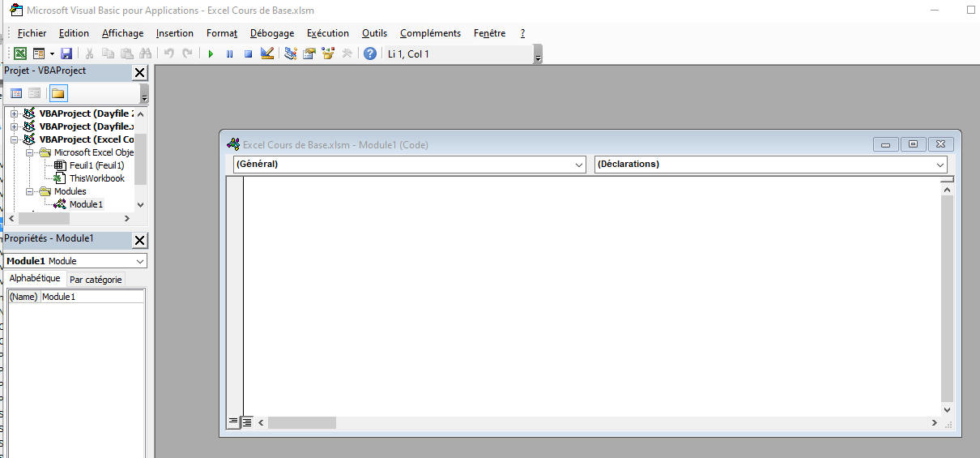Open the Débogage menu
The height and width of the screenshot is (458, 980).
click(272, 33)
